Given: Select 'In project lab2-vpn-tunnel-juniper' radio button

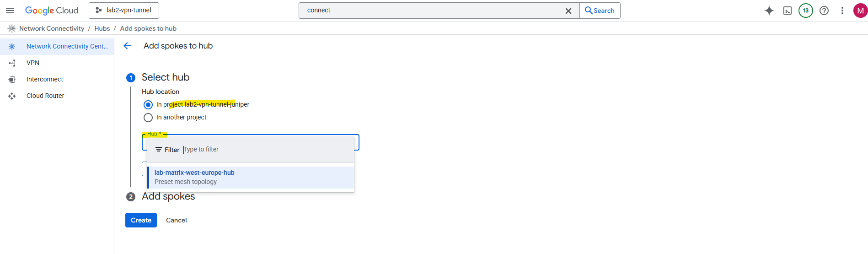Looking at the screenshot, I should click(148, 105).
